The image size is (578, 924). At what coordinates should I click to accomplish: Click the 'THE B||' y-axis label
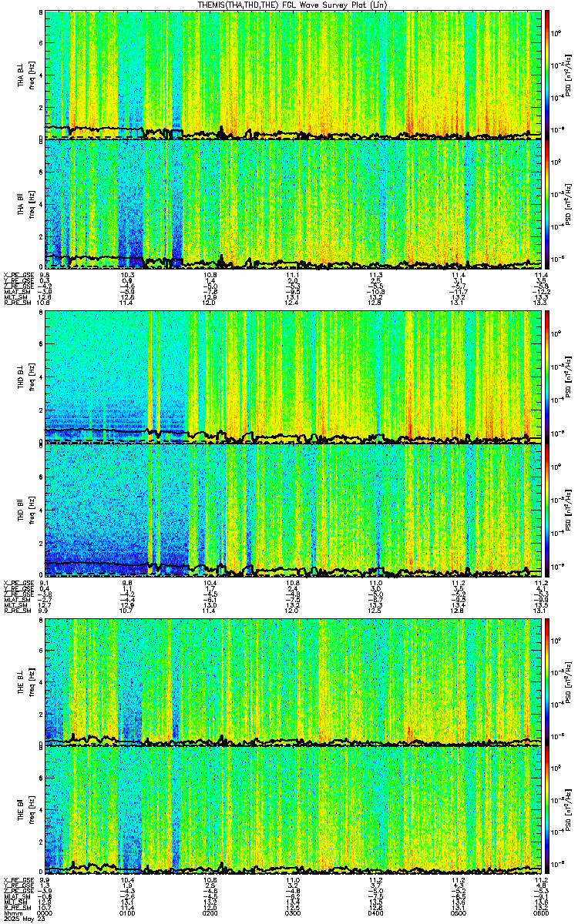pos(21,812)
